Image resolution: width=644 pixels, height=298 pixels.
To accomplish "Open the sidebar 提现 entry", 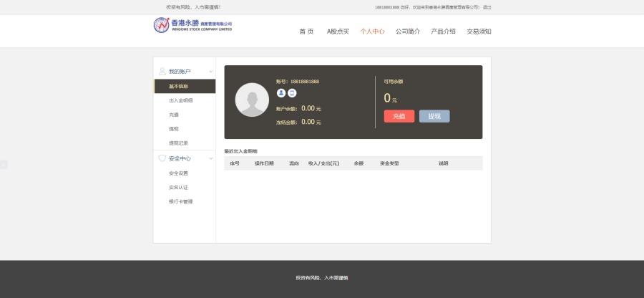I will (174, 129).
